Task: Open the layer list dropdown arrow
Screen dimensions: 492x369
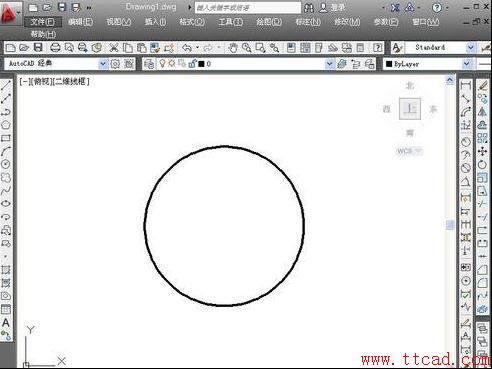Action: coord(330,64)
